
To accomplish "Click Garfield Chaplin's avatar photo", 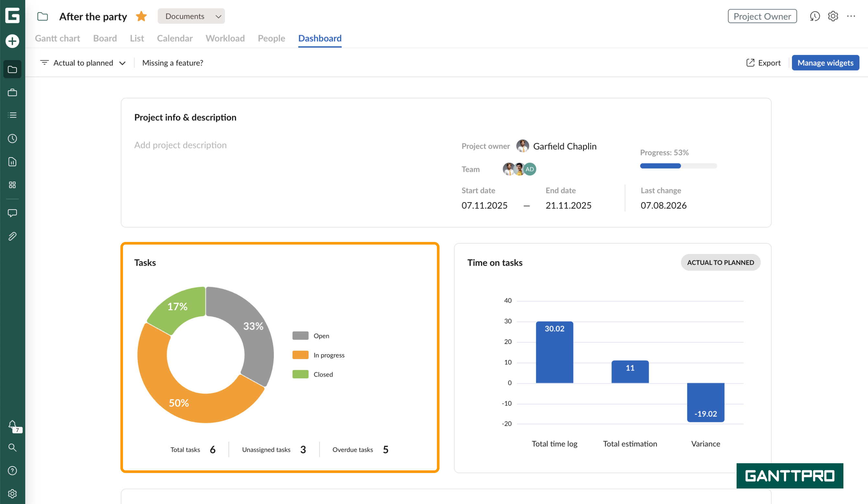I will [523, 146].
